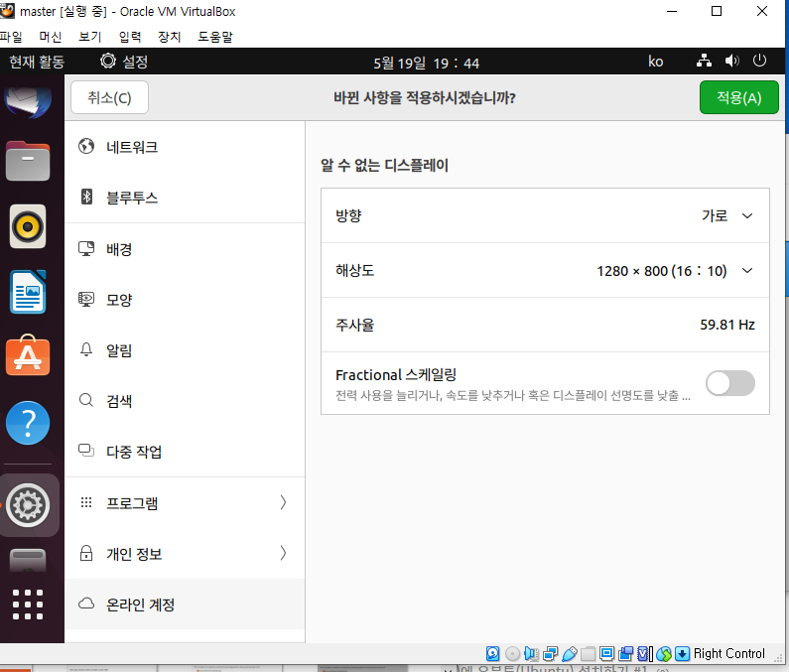
Task: Select 블루투스 in settings sidebar
Action: pyautogui.click(x=185, y=198)
